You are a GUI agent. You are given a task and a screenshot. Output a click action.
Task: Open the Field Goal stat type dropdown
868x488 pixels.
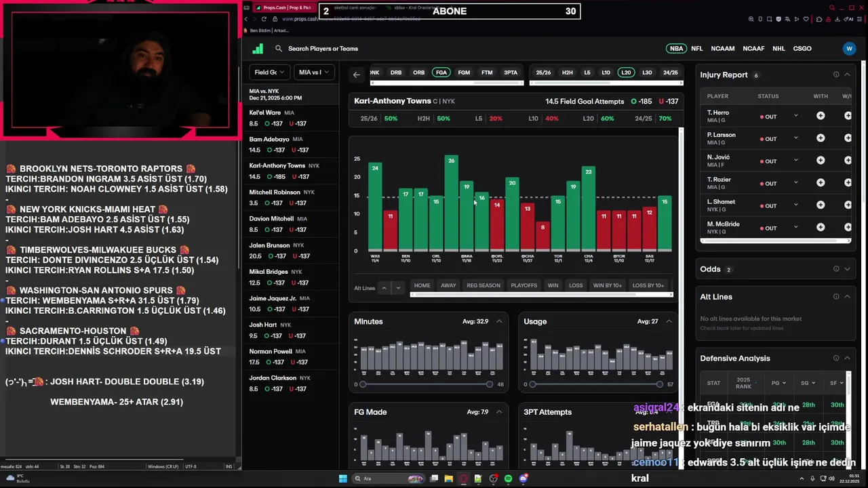click(270, 73)
